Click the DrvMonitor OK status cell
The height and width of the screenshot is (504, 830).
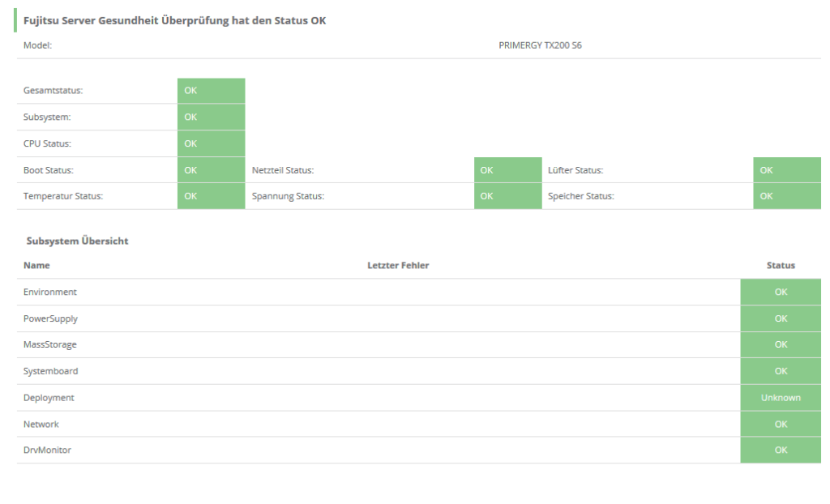tap(780, 450)
